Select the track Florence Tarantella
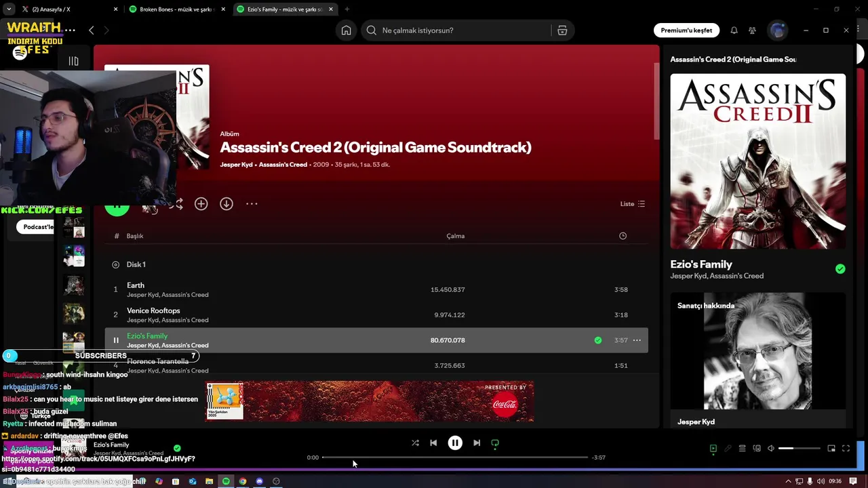Viewport: 868px width, 488px height. (x=157, y=361)
